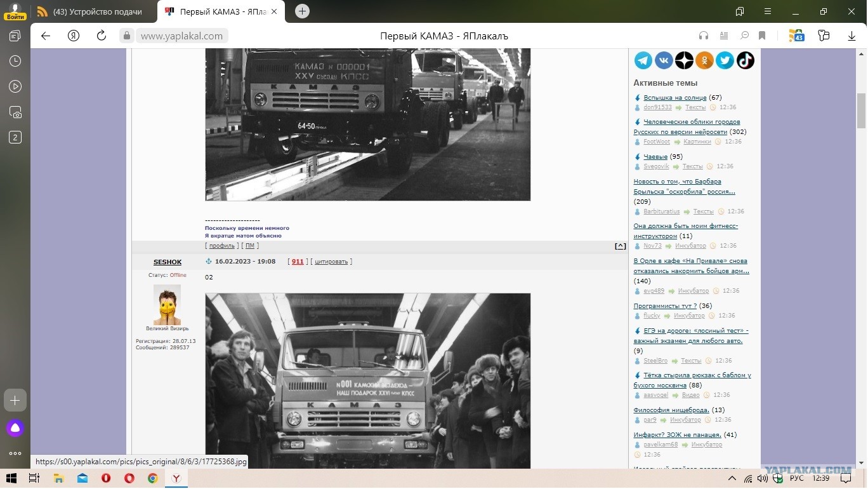This screenshot has height=489, width=868.
Task: Turn on reader mode icon in address bar
Action: (724, 36)
